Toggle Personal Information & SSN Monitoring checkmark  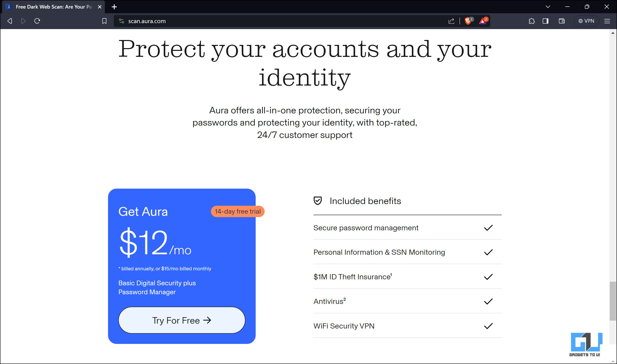(x=489, y=252)
